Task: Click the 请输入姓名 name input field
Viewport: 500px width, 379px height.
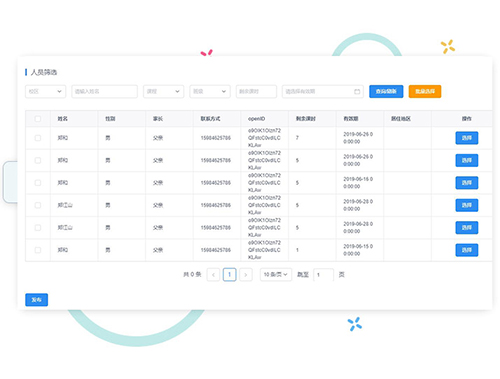Action: click(x=104, y=91)
